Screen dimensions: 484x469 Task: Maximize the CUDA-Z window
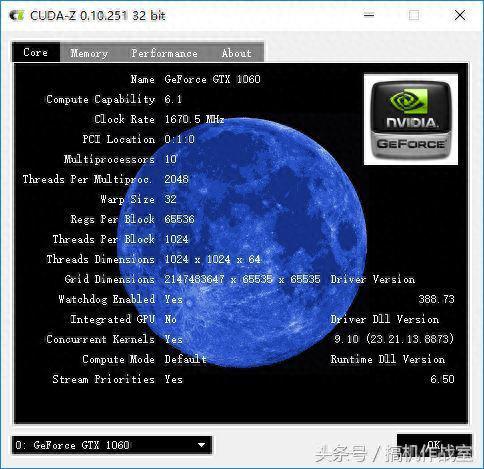tap(414, 15)
